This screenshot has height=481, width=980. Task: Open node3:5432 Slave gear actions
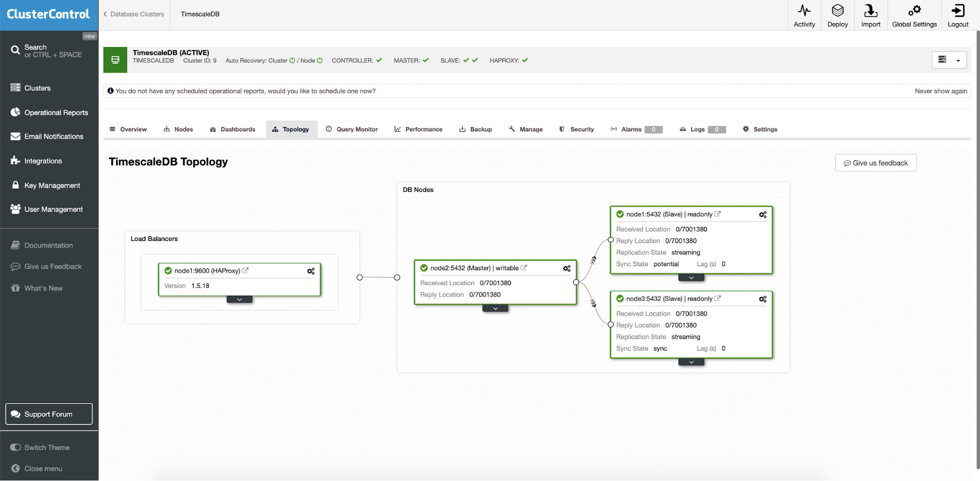pos(763,299)
